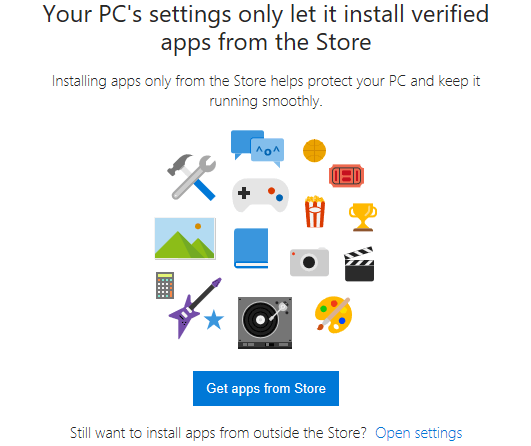The height and width of the screenshot is (446, 531).
Task: Click the heading about verified Store apps
Action: (266, 28)
